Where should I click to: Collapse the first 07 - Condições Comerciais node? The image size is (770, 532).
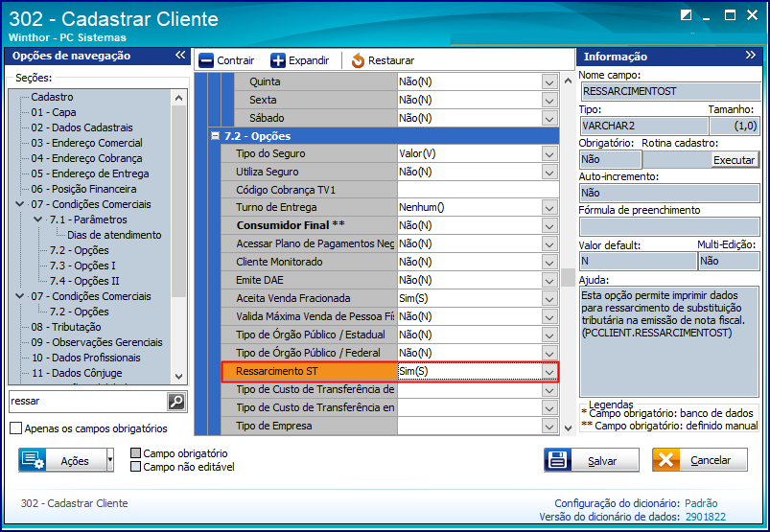point(19,204)
